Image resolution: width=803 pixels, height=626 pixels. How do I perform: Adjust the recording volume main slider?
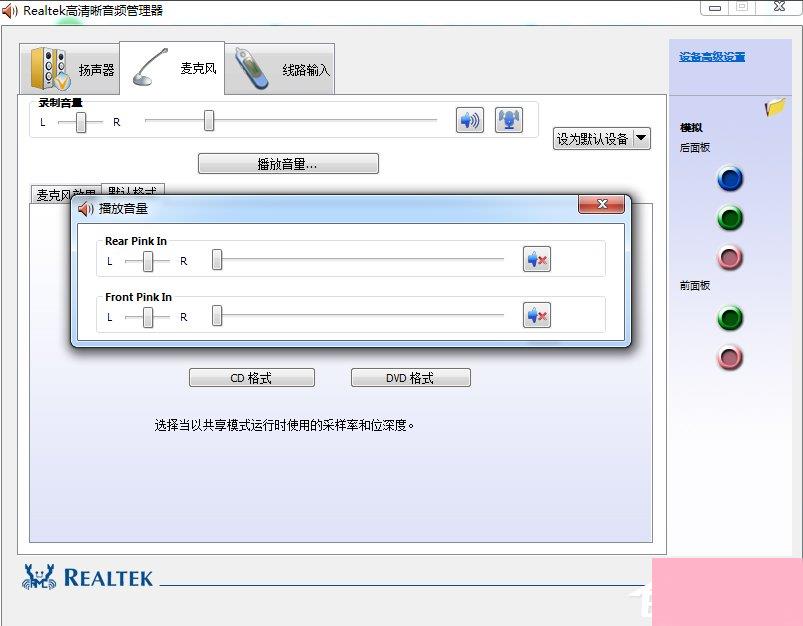pos(209,120)
